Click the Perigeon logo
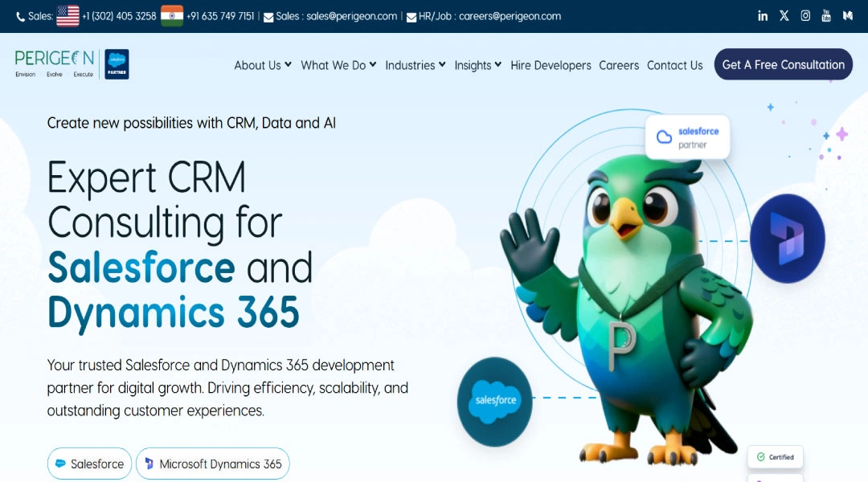This screenshot has height=482, width=868. (55, 63)
